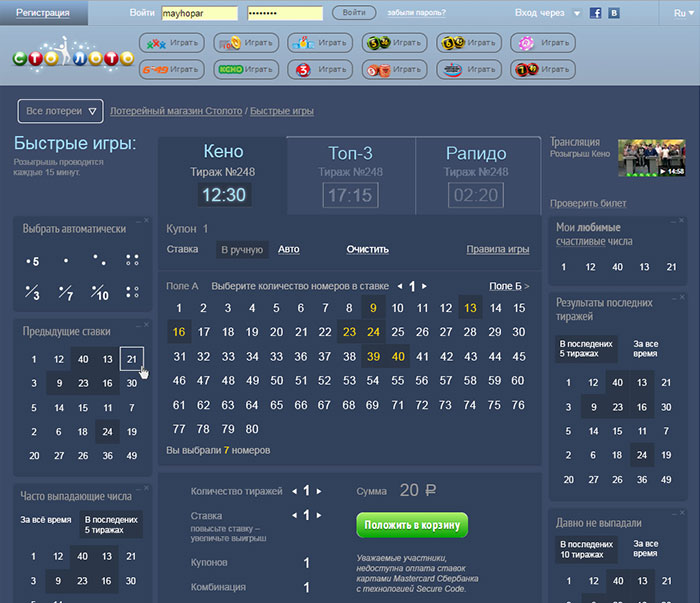This screenshot has width=700, height=603.
Task: Pick 5 random numbers automatically
Action: 33,261
